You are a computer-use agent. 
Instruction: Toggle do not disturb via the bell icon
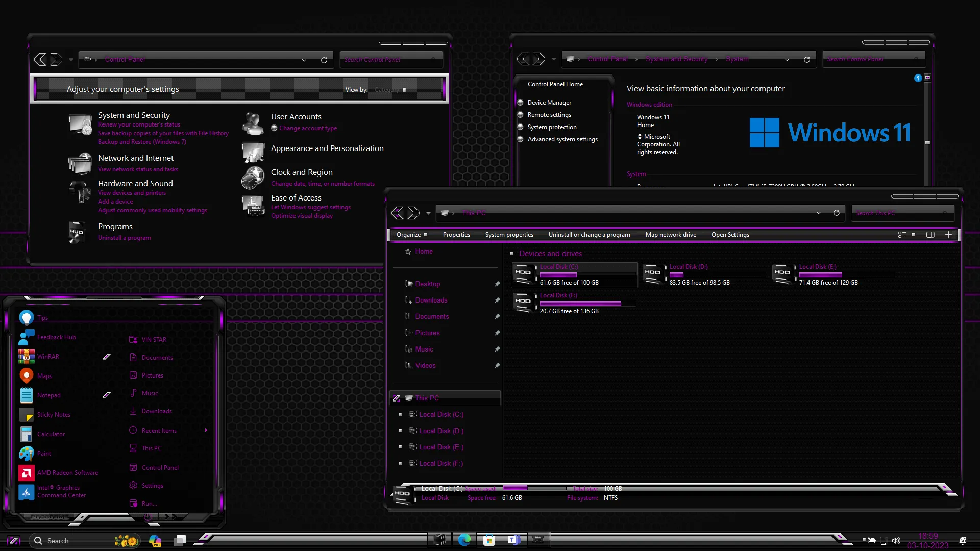964,540
